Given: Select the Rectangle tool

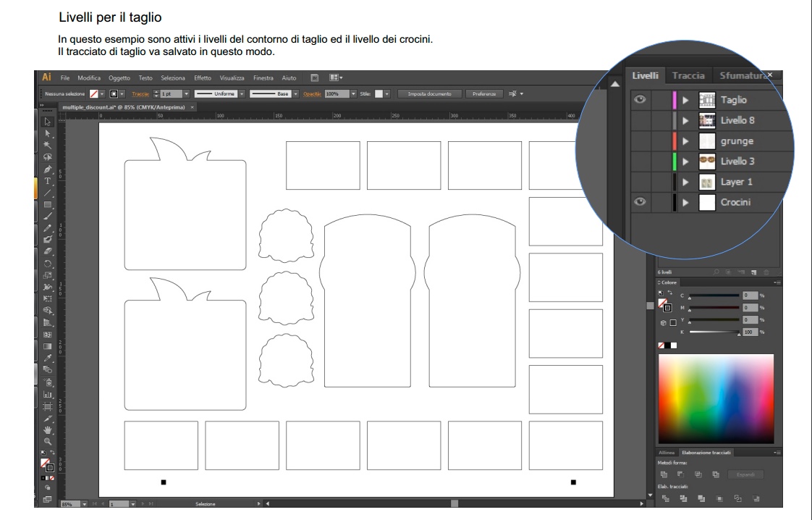Looking at the screenshot, I should pyautogui.click(x=48, y=204).
